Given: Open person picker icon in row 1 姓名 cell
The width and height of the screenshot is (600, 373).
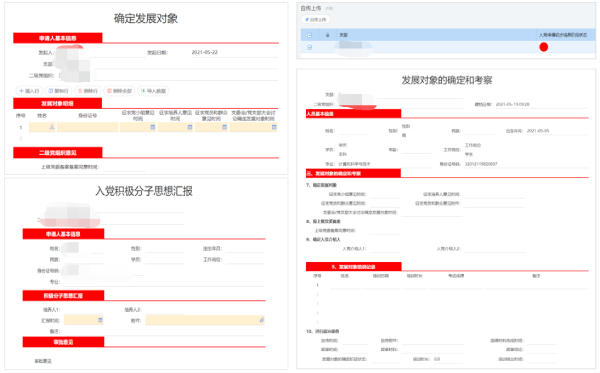Looking at the screenshot, I should [x=52, y=127].
